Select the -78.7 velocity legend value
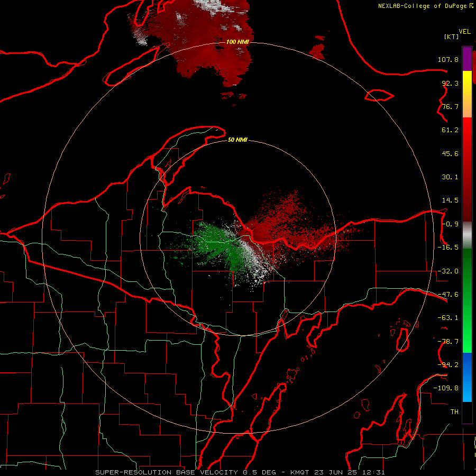476x476 pixels. point(448,342)
